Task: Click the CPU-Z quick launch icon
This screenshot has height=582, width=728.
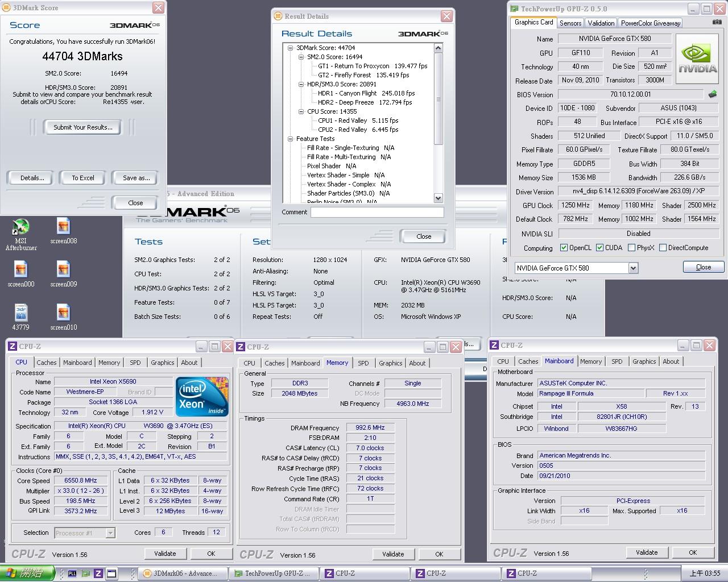Action: coord(98,573)
